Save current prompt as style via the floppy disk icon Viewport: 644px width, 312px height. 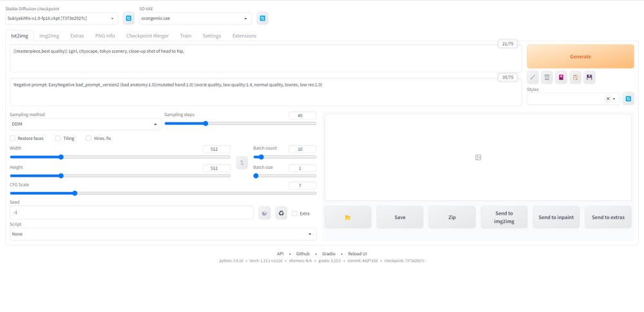[589, 77]
